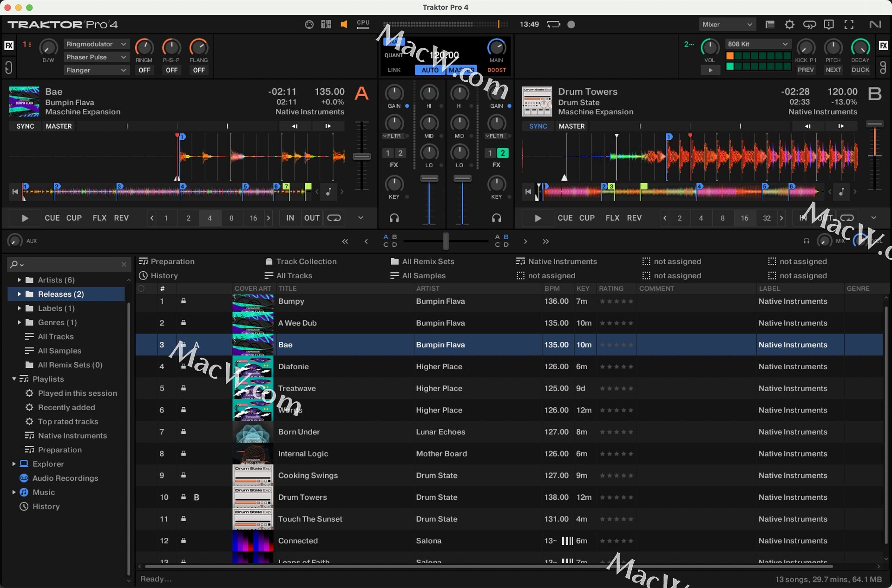Click the orange speaker audio indicator icon
This screenshot has height=588, width=892.
pyautogui.click(x=344, y=25)
